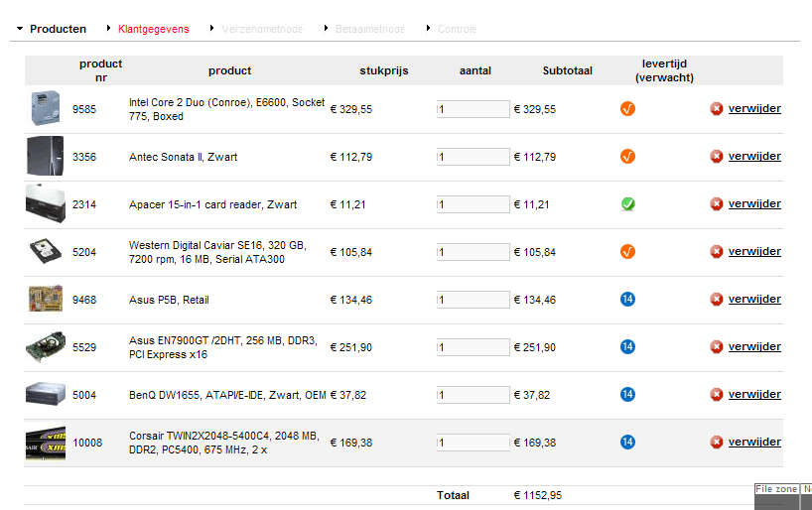Focus quantity field for BenQ DW1655
The image size is (812, 510).
tap(474, 395)
